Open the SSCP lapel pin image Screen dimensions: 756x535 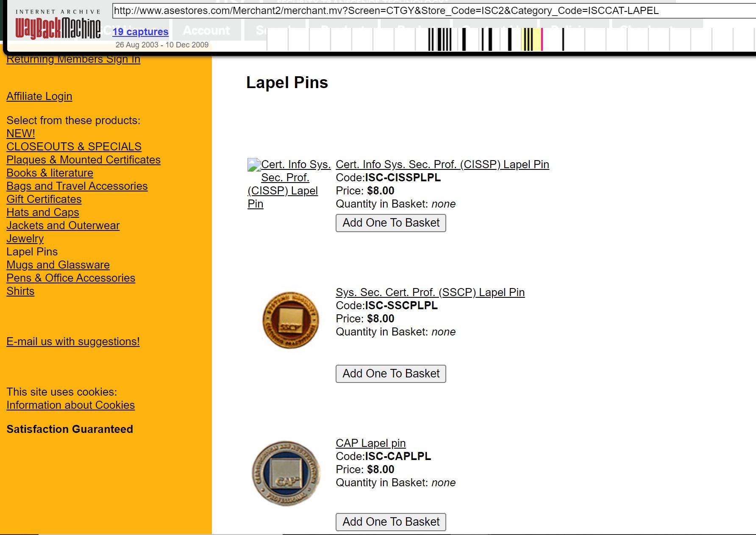[291, 320]
